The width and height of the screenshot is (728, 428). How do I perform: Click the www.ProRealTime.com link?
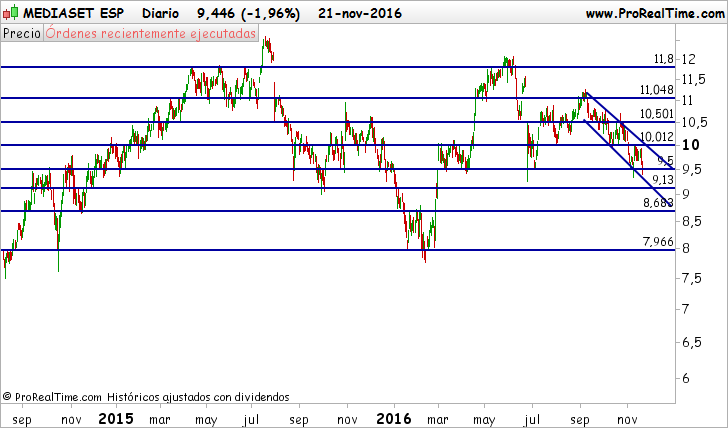(655, 13)
